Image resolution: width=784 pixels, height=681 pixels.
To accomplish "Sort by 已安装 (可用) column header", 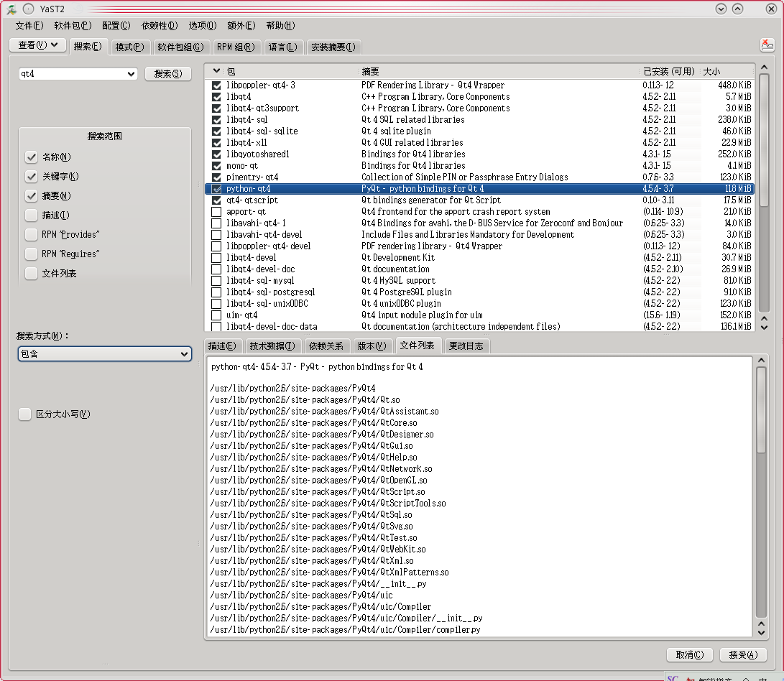I will pyautogui.click(x=668, y=72).
